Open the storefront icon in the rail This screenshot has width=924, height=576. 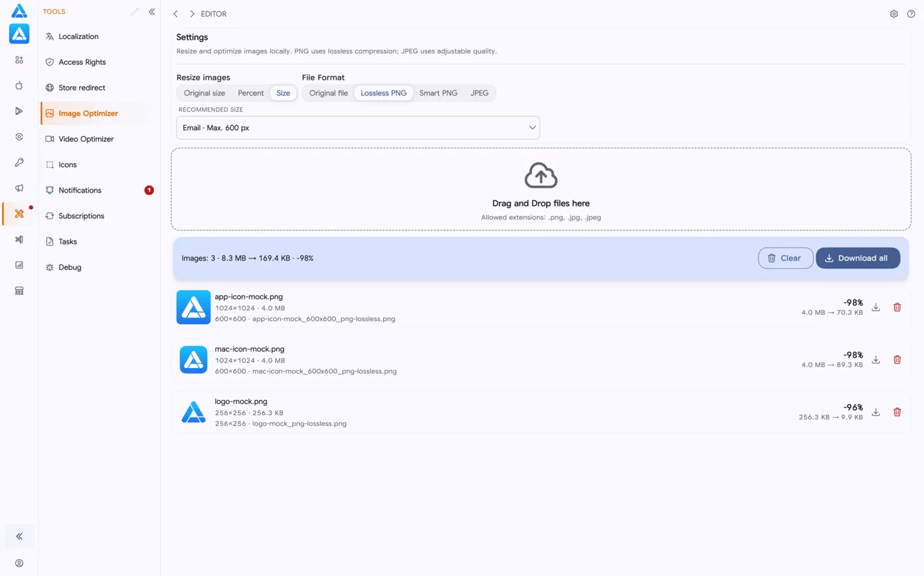pyautogui.click(x=19, y=291)
